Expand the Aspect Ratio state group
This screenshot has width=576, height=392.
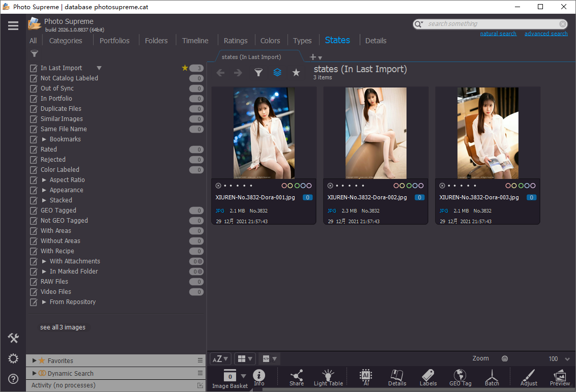coord(44,180)
